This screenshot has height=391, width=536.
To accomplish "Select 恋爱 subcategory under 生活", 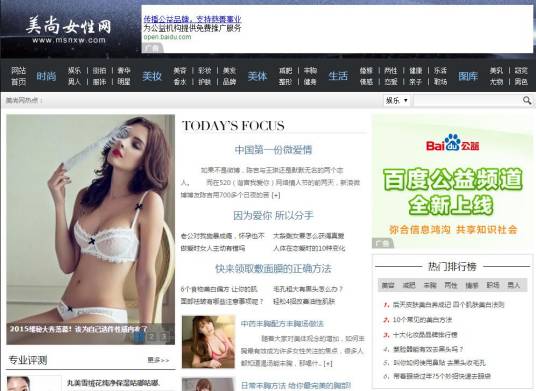I will [x=391, y=82].
